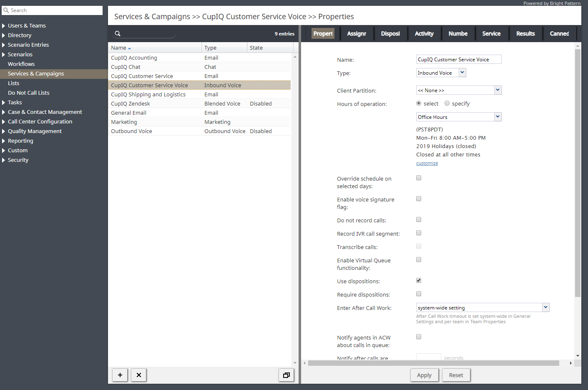588x390 pixels.
Task: Select CupIQ Zendesk service row
Action: click(x=199, y=103)
